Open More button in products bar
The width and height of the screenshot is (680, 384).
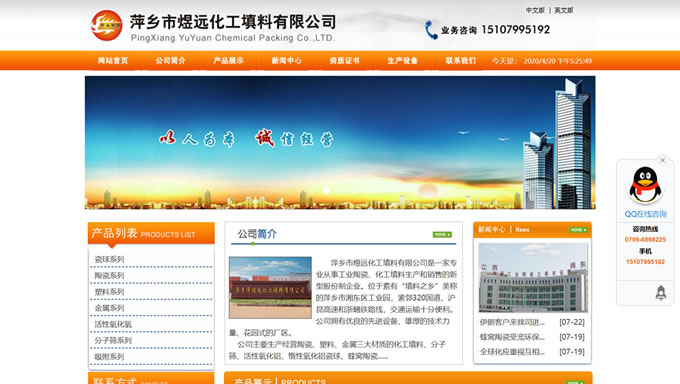575,382
